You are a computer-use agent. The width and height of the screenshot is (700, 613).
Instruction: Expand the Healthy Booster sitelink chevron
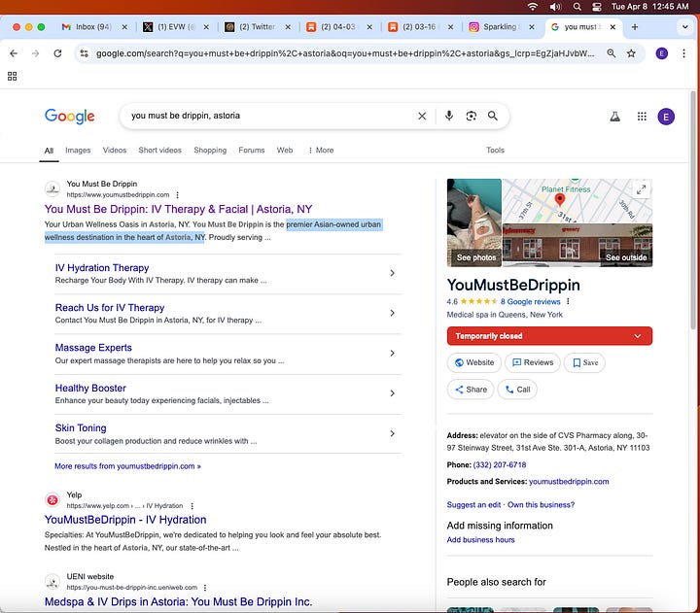[x=392, y=393]
